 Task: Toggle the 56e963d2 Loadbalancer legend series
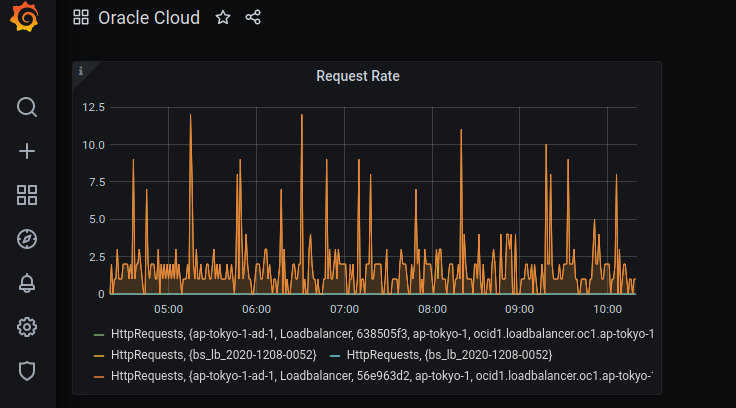(382, 376)
